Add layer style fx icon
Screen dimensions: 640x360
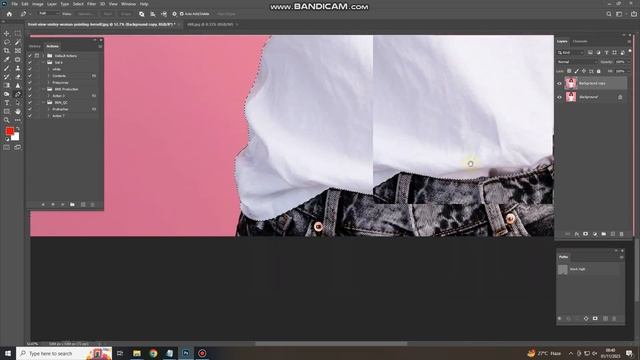(577, 234)
